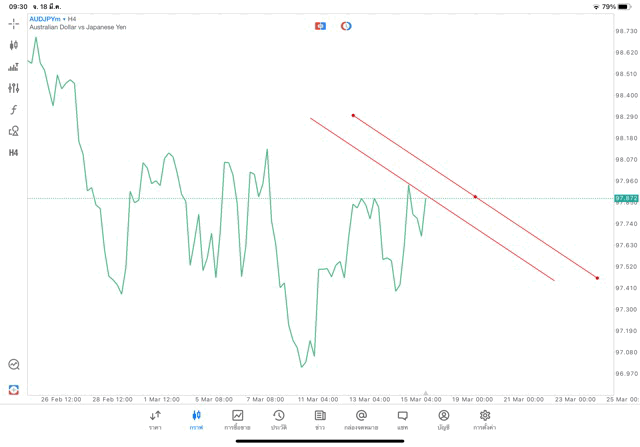640x447 pixels.
Task: Open the การตั้งค่า settings tab
Action: click(x=485, y=419)
